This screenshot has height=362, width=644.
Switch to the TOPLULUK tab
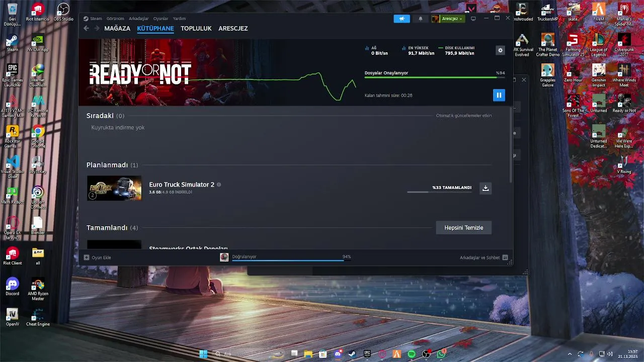[x=196, y=29]
